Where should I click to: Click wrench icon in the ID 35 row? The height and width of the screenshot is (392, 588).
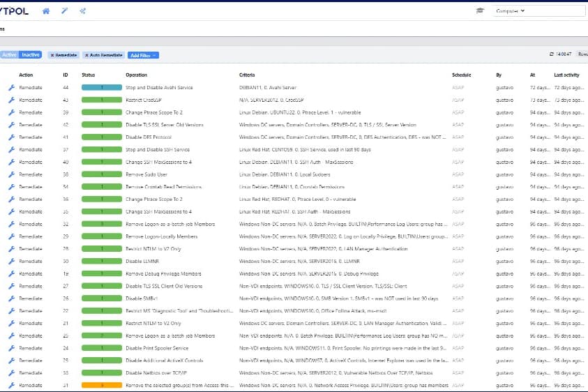[11, 211]
